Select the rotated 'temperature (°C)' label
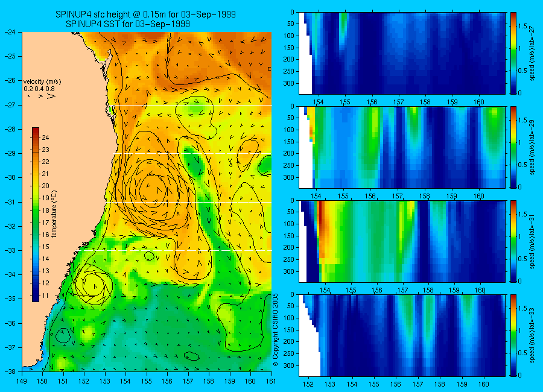 point(54,214)
